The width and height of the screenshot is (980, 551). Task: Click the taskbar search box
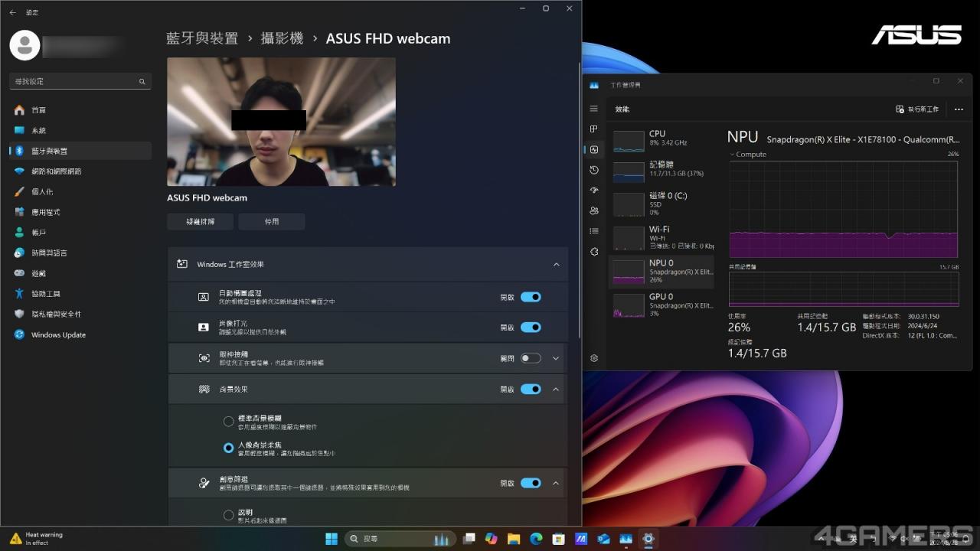400,539
